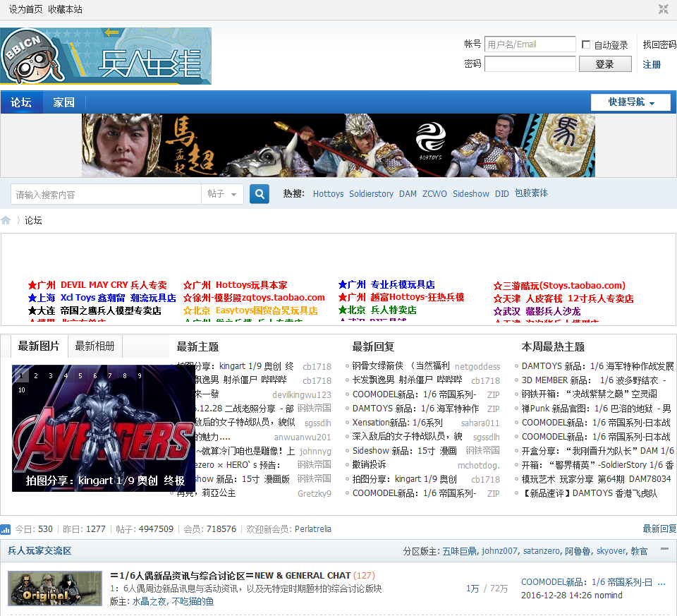Open user profile netgoddess
Screen dimensions: 677x616
point(477,366)
